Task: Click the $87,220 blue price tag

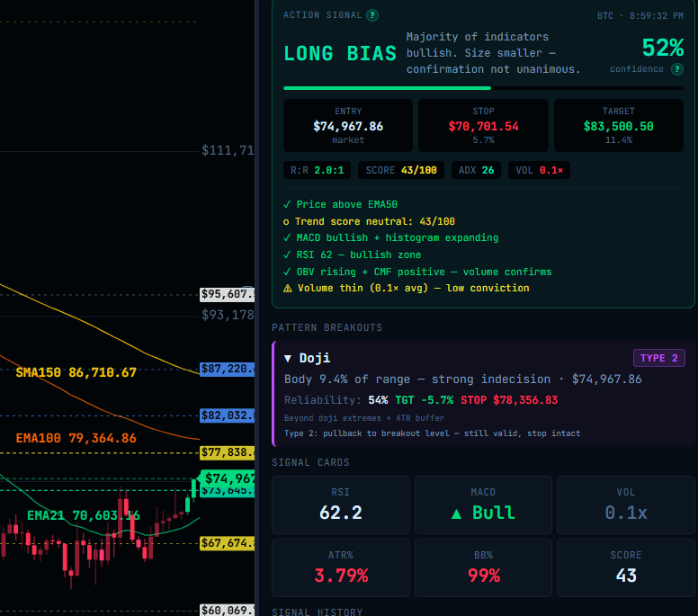Action: (x=227, y=369)
